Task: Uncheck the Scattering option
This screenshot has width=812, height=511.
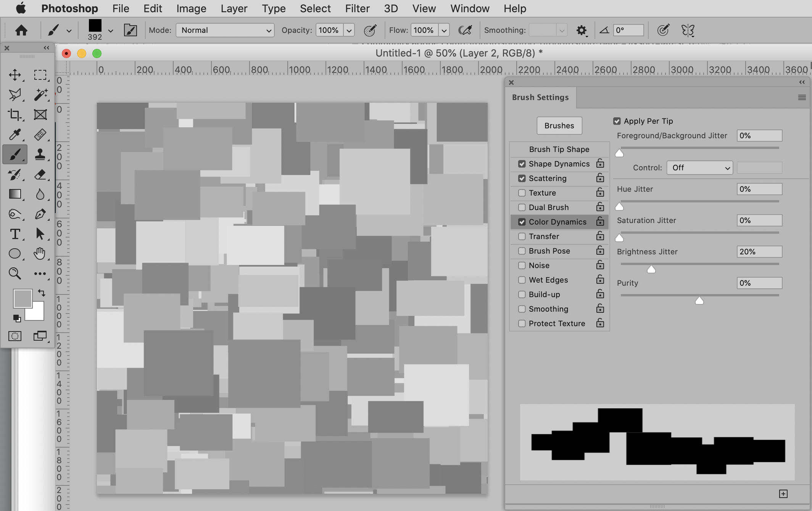Action: coord(522,178)
